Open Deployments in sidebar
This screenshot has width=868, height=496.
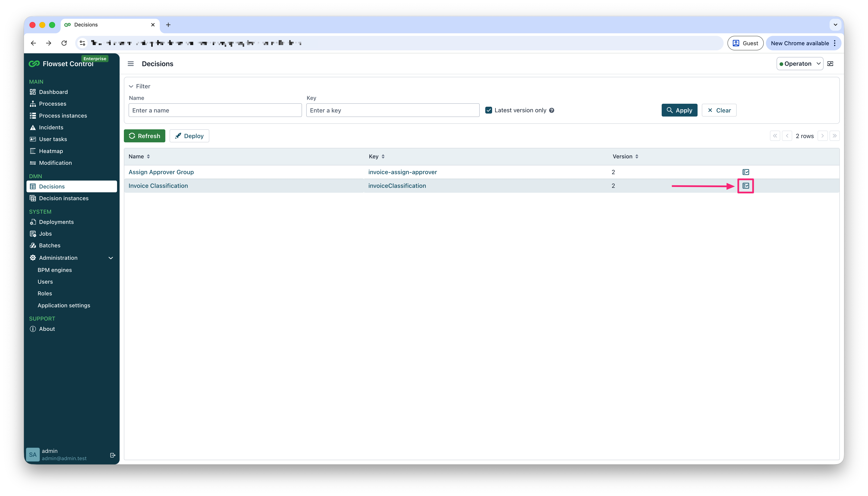pos(72,222)
